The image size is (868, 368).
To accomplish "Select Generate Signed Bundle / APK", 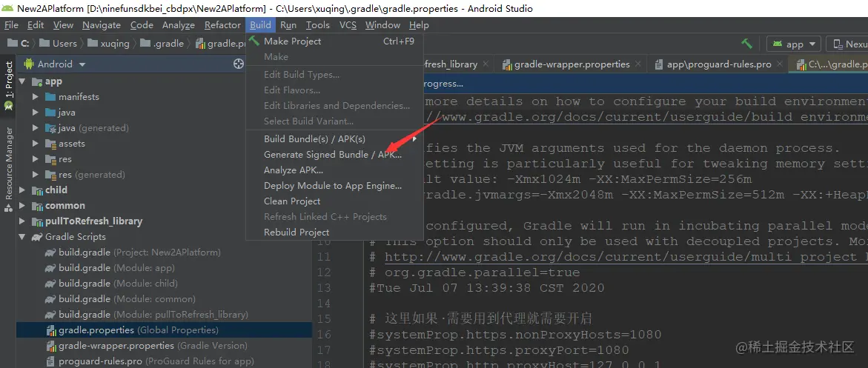I will pyautogui.click(x=334, y=155).
